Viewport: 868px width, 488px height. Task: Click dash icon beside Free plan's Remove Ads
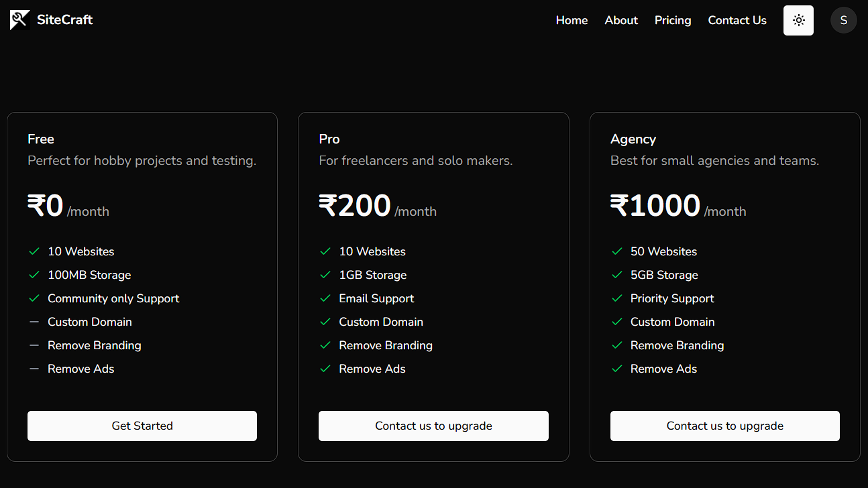[x=34, y=369]
